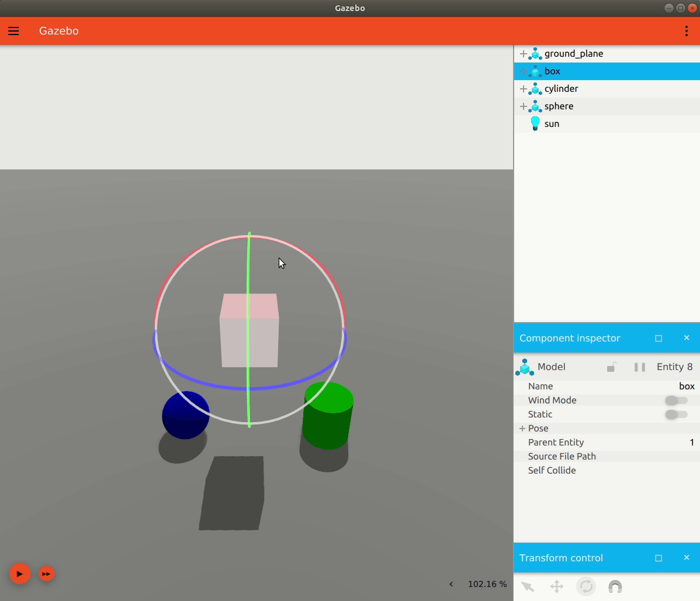Click the Source File Path row
The width and height of the screenshot is (700, 601).
point(607,456)
